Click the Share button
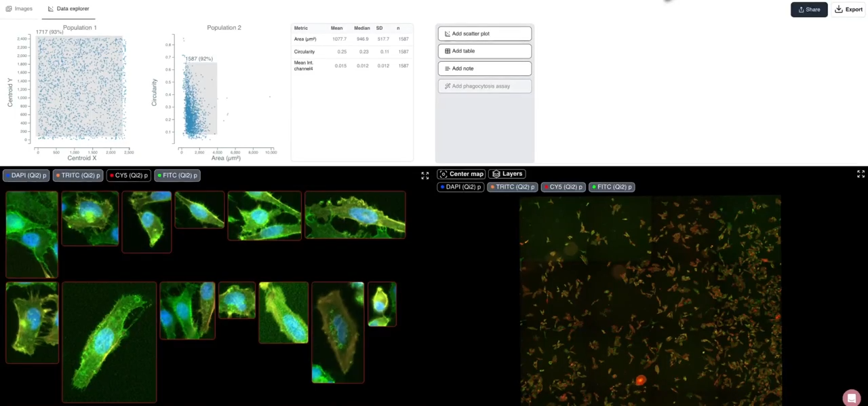This screenshot has height=406, width=868. pyautogui.click(x=809, y=9)
